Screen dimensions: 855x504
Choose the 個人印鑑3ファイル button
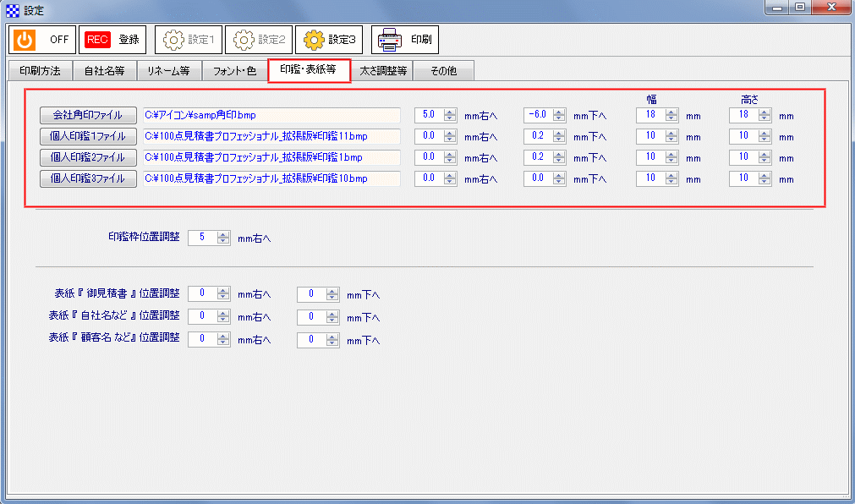coord(88,178)
